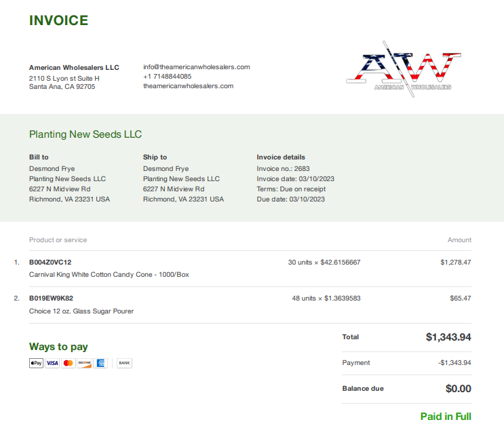
Task: Click the Amount column header
Action: [x=459, y=240]
